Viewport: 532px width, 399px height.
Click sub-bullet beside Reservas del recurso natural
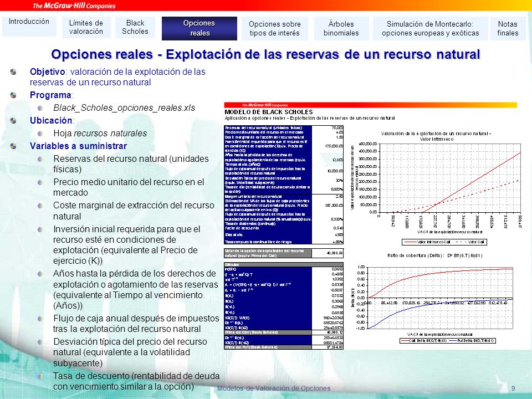(x=40, y=159)
